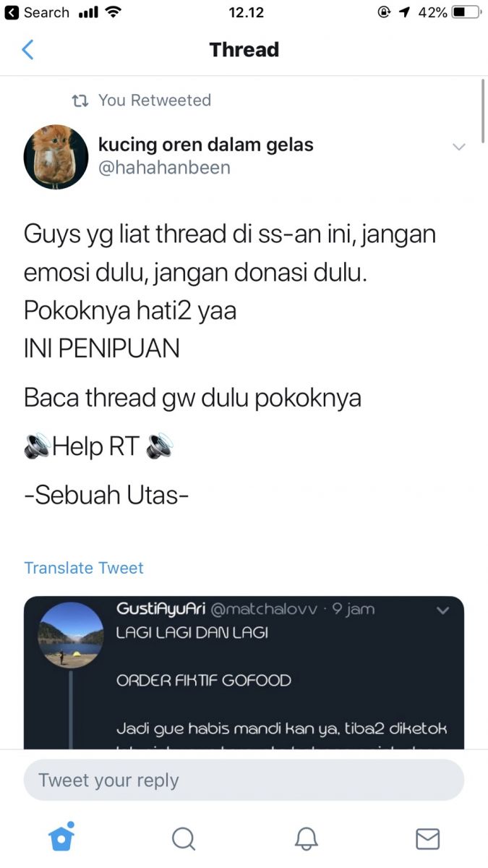Go back using the left chevron arrow

click(x=27, y=49)
